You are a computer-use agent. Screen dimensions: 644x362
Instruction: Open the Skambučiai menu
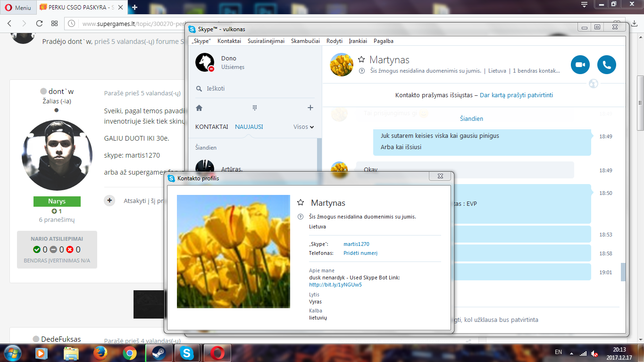coord(305,41)
